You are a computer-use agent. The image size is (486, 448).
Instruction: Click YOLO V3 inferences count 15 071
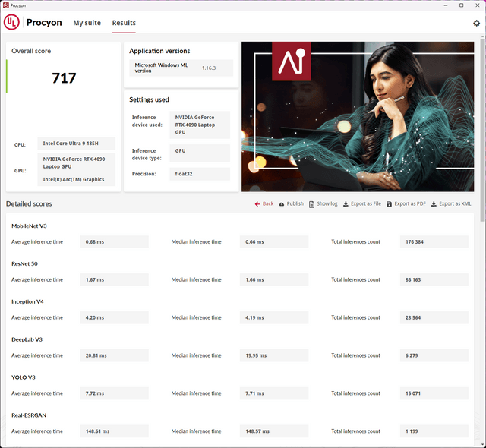click(x=434, y=393)
